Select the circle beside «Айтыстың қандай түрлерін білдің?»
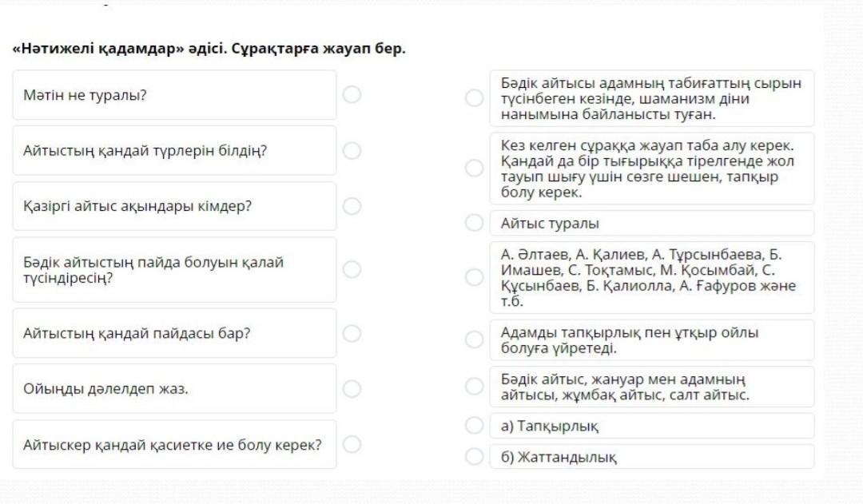The width and height of the screenshot is (863, 504). (x=352, y=151)
